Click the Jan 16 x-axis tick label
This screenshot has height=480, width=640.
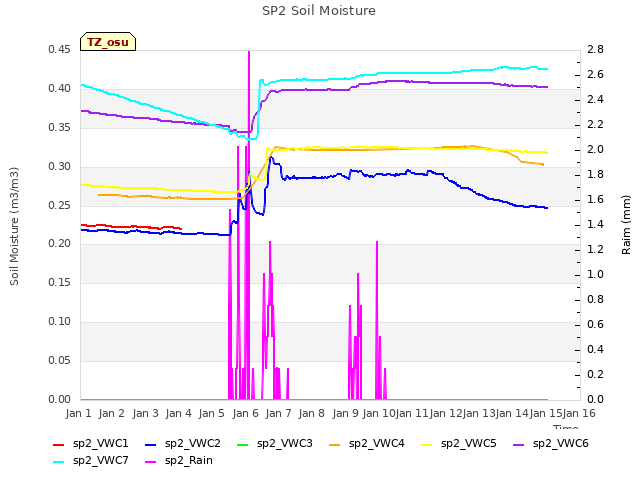(579, 413)
